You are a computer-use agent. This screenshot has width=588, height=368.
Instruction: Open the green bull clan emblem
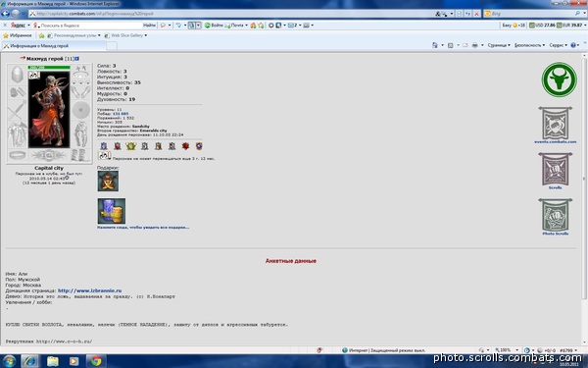tap(560, 79)
